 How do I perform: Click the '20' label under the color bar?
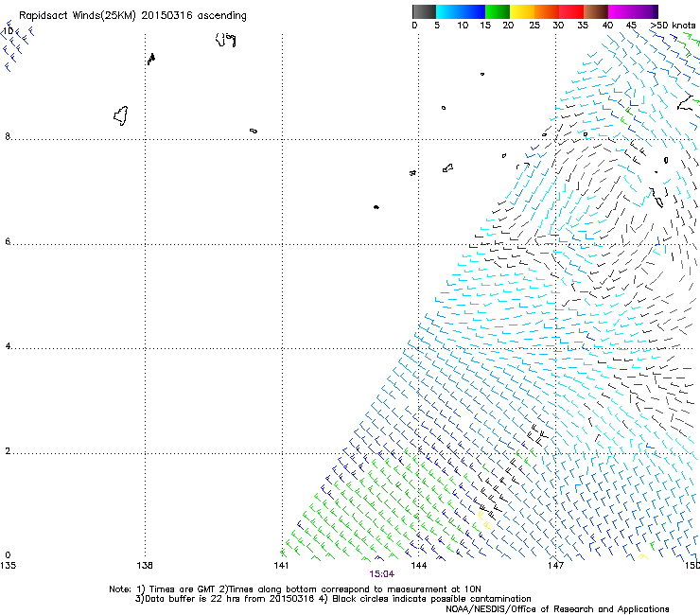pyautogui.click(x=508, y=26)
